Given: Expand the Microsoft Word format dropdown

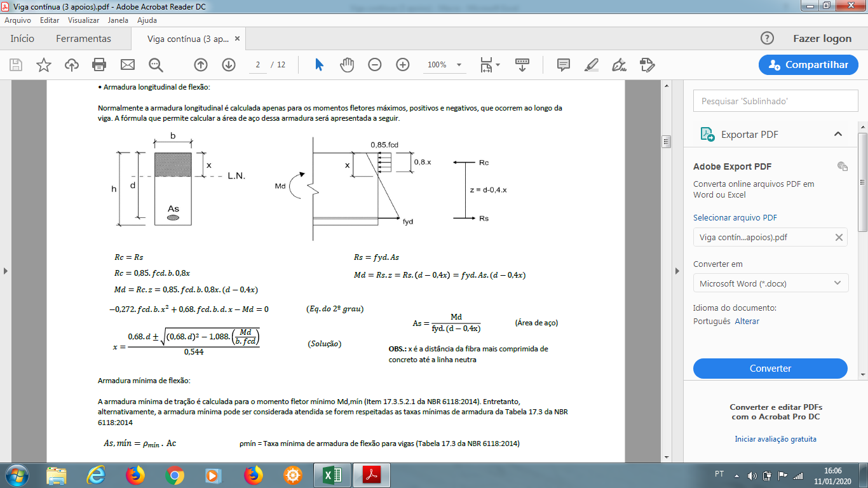Looking at the screenshot, I should pos(770,283).
